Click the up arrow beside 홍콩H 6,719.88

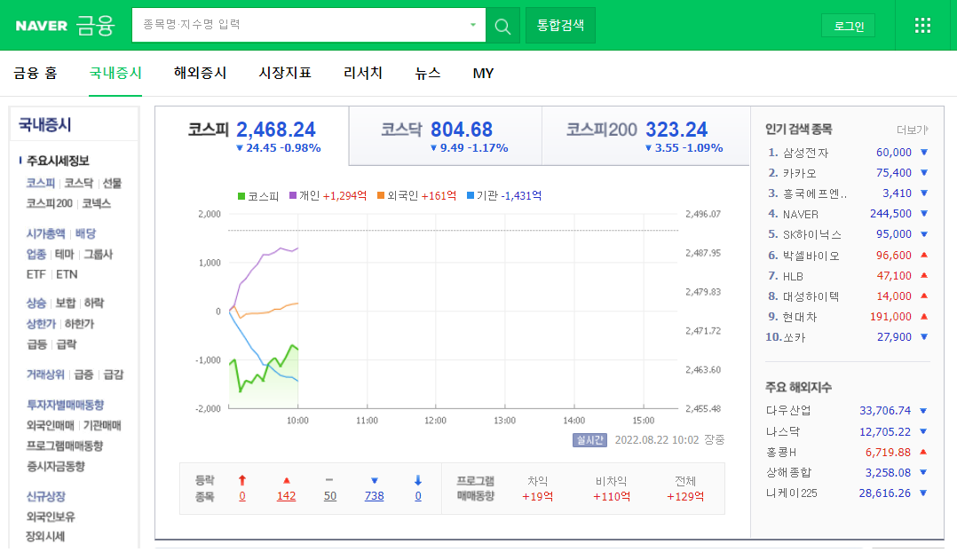[x=923, y=452]
